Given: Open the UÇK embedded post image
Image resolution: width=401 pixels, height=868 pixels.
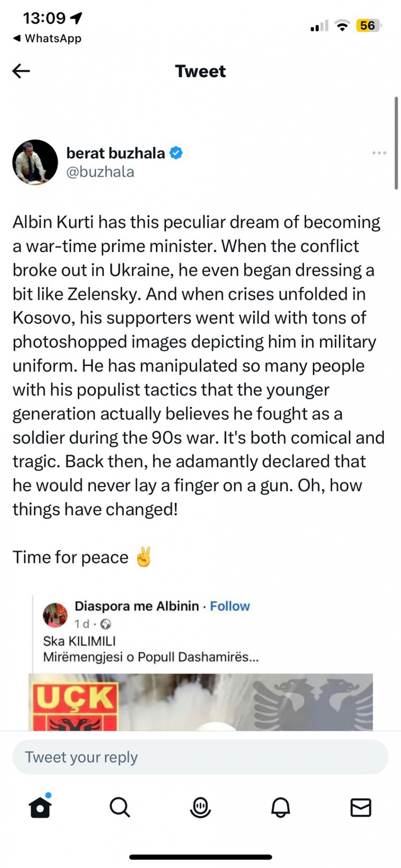Looking at the screenshot, I should 200,702.
